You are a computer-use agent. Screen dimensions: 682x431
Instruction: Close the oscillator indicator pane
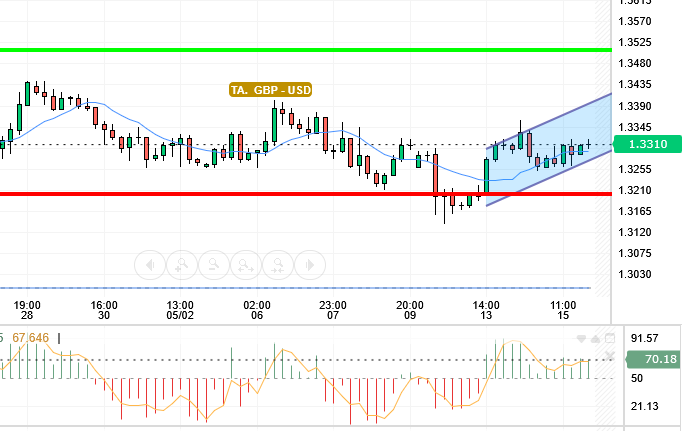(x=610, y=356)
